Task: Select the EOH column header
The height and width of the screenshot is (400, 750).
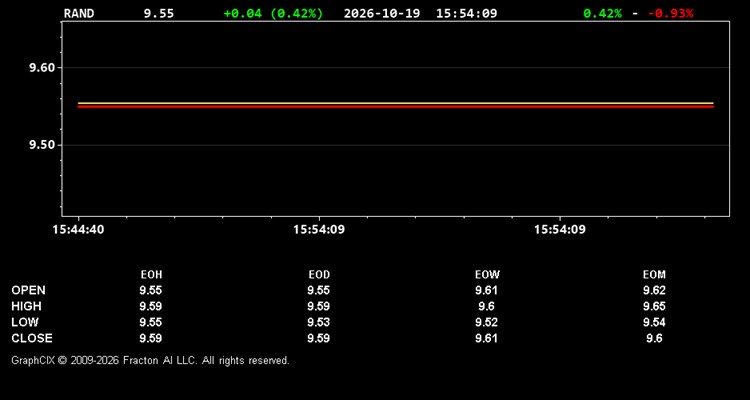Action: 151,275
